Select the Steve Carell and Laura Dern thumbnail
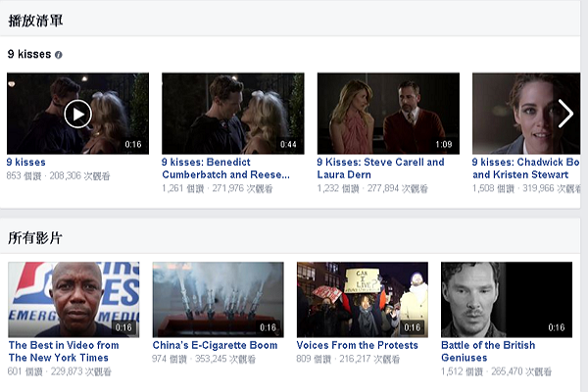 click(x=387, y=114)
